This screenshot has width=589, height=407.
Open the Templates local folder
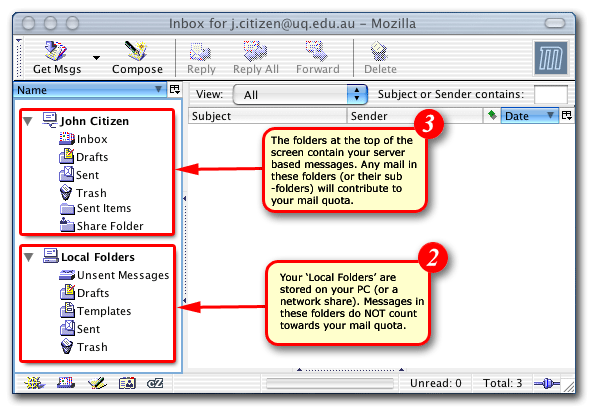coord(95,311)
